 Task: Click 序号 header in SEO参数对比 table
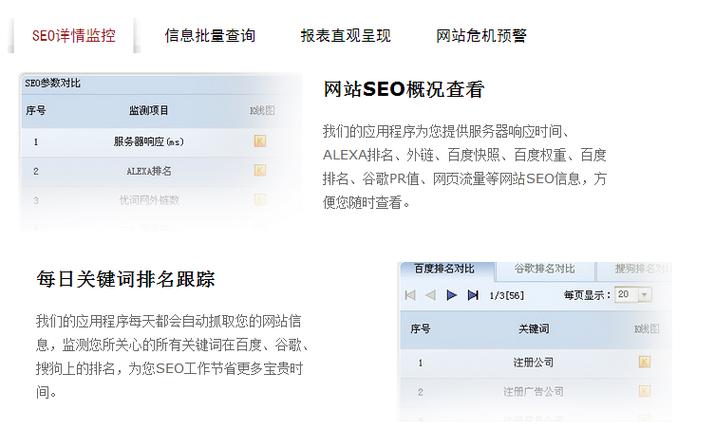pos(36,110)
